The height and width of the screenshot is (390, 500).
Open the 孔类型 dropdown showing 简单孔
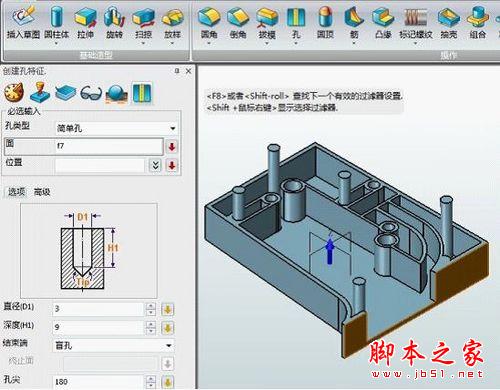(x=116, y=128)
